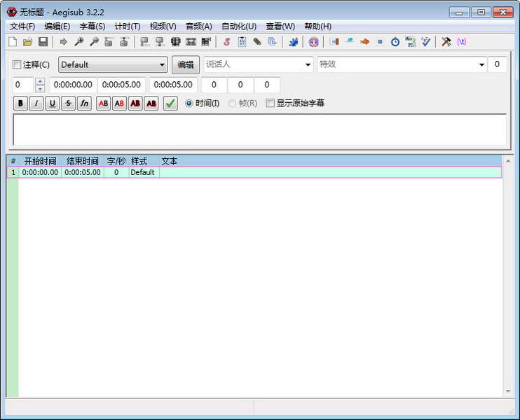
Task: Open a subtitles file with folder icon
Action: click(x=28, y=42)
